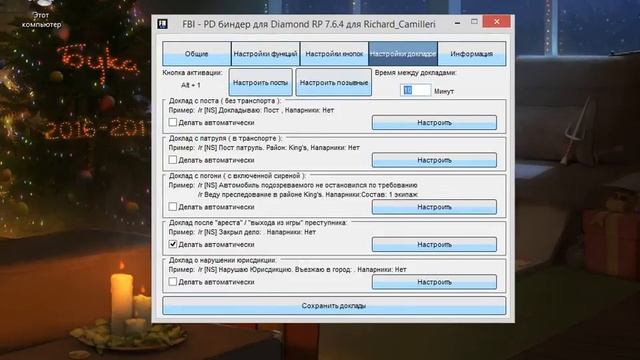Enable auto report for нарушении юрисдикции
Viewport: 640px width, 360px height.
[173, 282]
